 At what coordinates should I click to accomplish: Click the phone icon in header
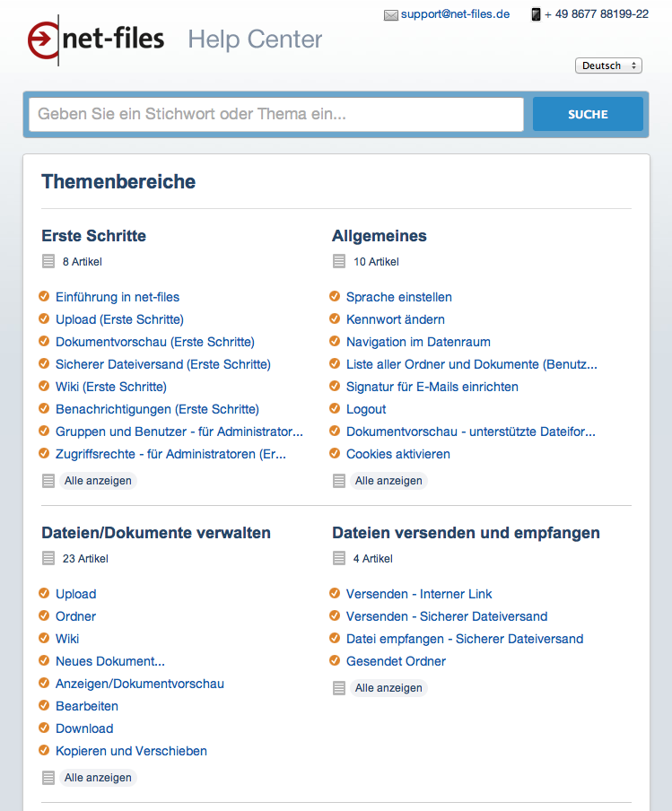click(536, 14)
